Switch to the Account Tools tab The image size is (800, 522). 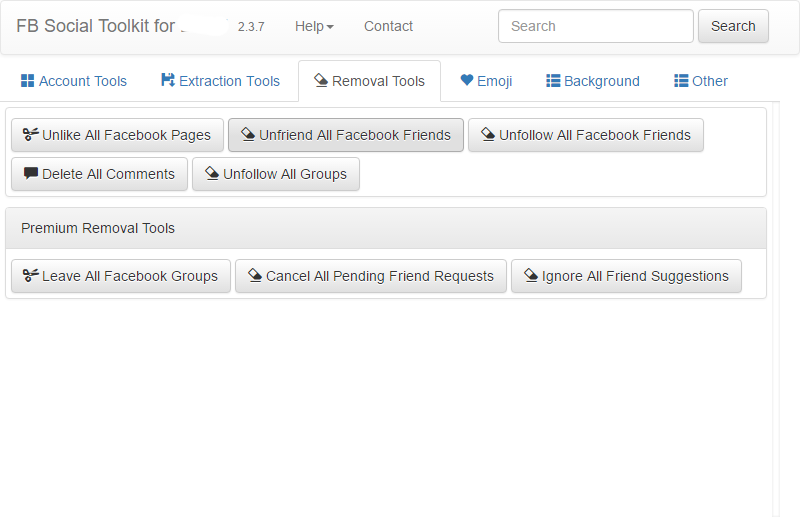[74, 81]
